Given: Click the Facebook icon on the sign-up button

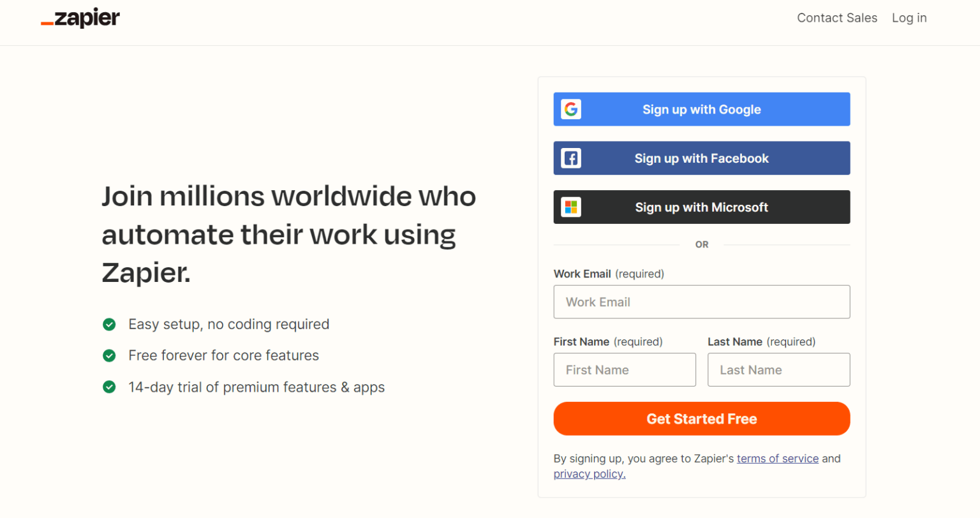Looking at the screenshot, I should point(570,158).
